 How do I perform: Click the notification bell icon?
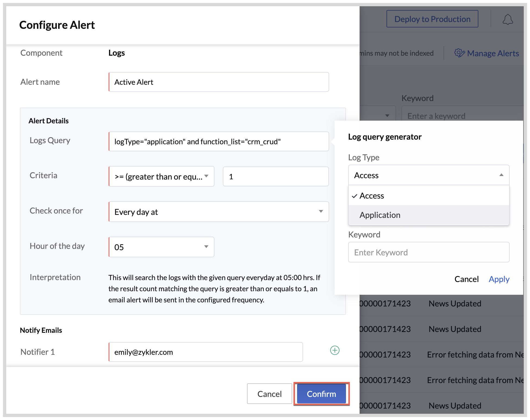point(507,20)
